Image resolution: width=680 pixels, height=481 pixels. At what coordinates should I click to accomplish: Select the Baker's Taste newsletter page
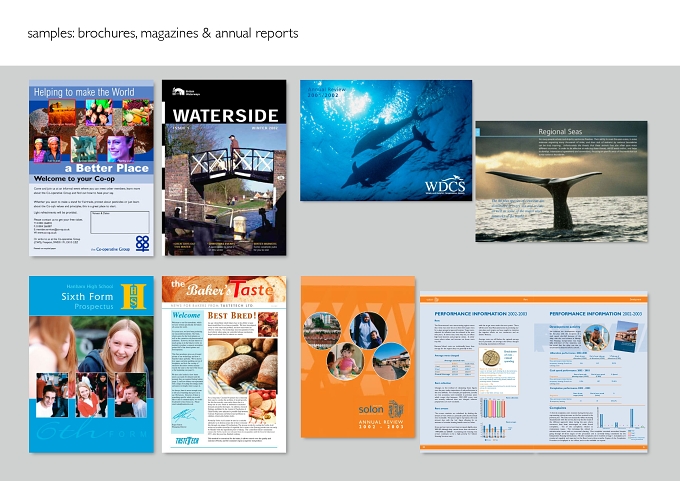tap(224, 364)
